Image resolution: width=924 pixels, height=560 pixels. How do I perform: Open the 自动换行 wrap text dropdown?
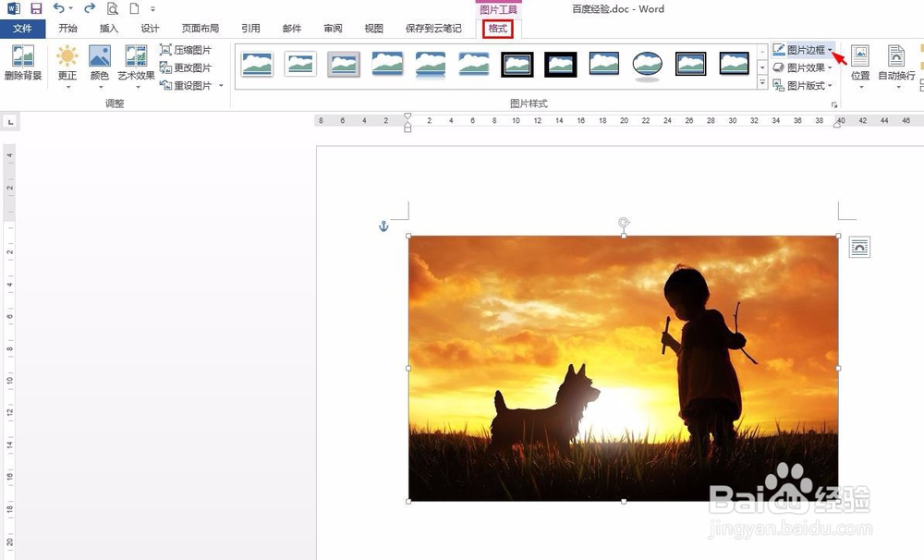896,67
